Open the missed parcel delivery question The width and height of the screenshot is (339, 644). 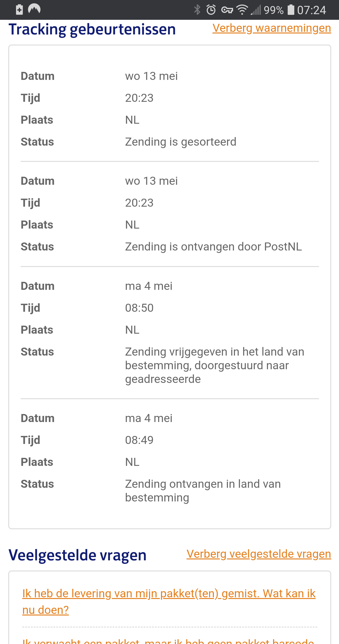169,602
